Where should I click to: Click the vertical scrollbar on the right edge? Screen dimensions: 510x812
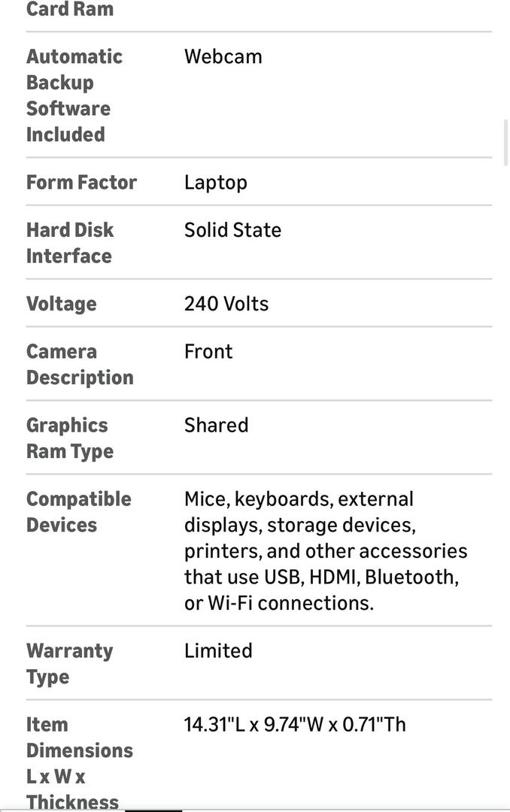tap(507, 142)
